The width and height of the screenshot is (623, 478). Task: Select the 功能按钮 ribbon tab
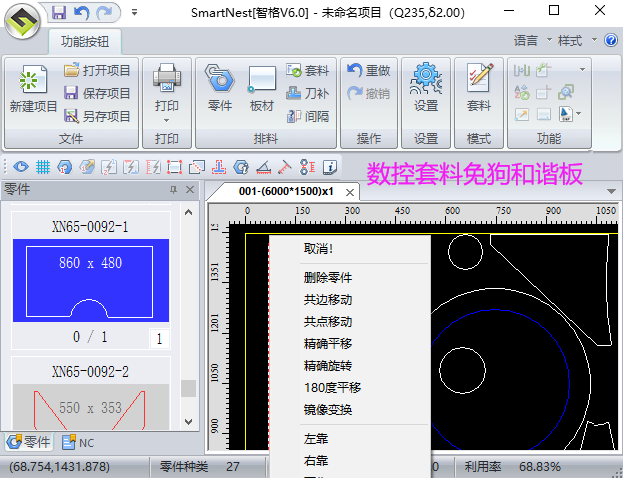point(85,41)
